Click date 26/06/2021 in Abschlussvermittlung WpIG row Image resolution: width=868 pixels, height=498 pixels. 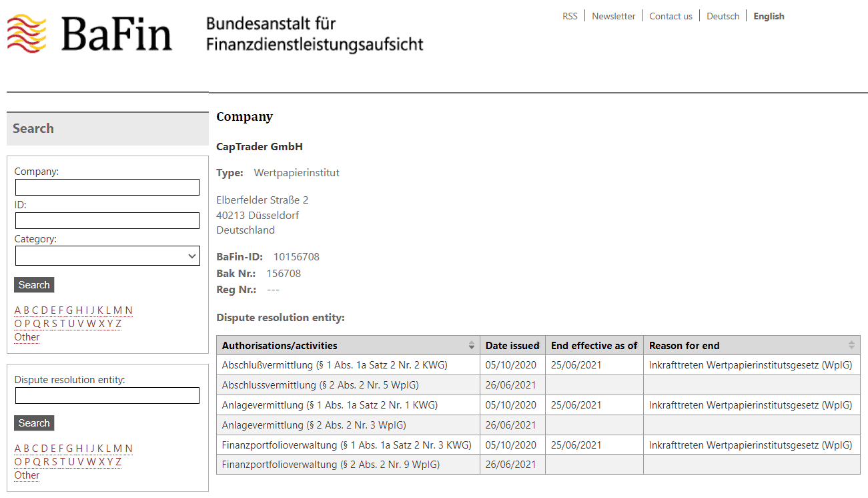pos(510,385)
